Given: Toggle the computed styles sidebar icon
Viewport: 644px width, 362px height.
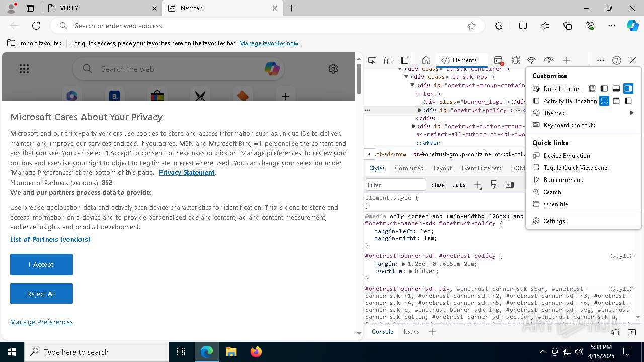Looking at the screenshot, I should pos(510,185).
